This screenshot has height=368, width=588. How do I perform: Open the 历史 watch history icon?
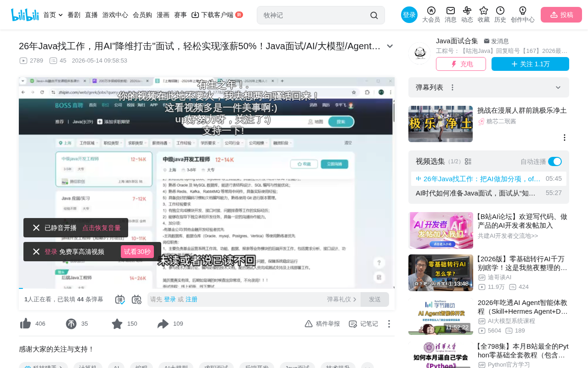click(500, 15)
